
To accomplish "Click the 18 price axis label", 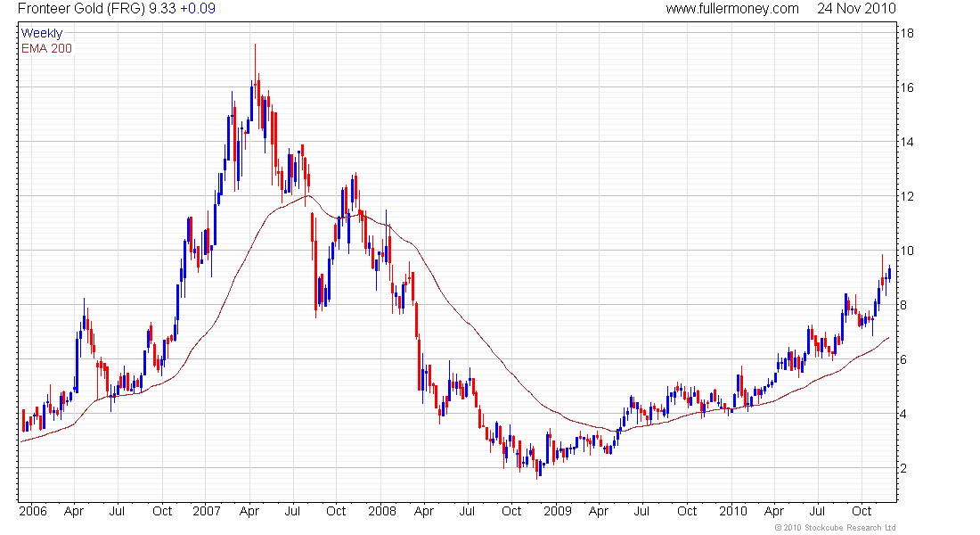I will [906, 33].
